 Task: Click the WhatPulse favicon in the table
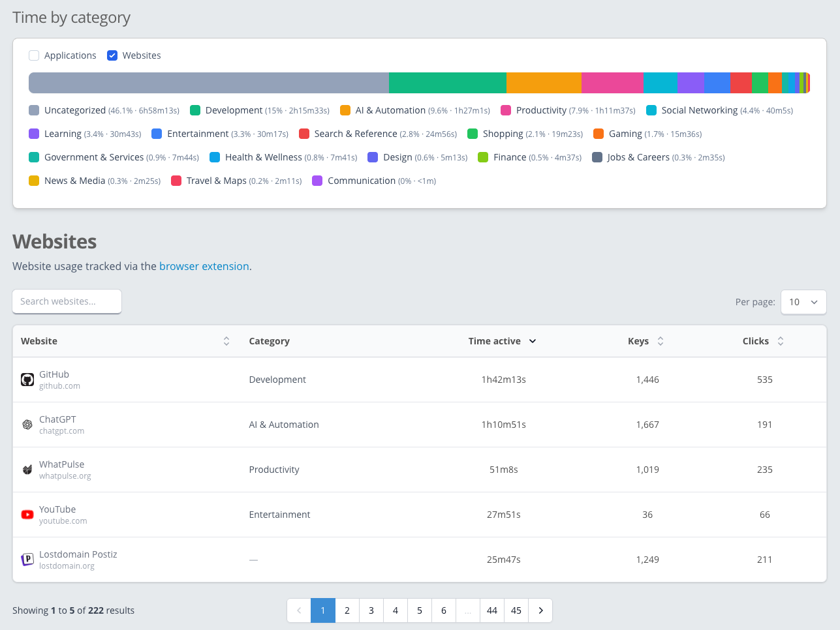point(27,470)
